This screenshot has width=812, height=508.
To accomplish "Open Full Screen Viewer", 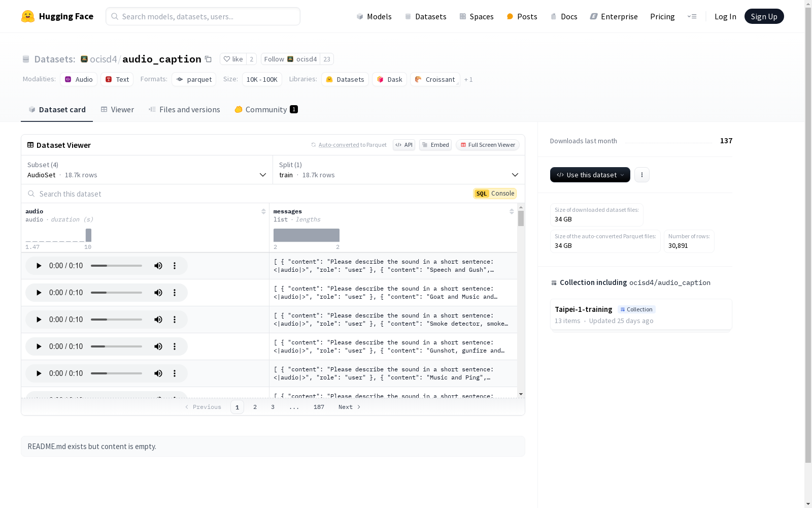I will pyautogui.click(x=488, y=145).
